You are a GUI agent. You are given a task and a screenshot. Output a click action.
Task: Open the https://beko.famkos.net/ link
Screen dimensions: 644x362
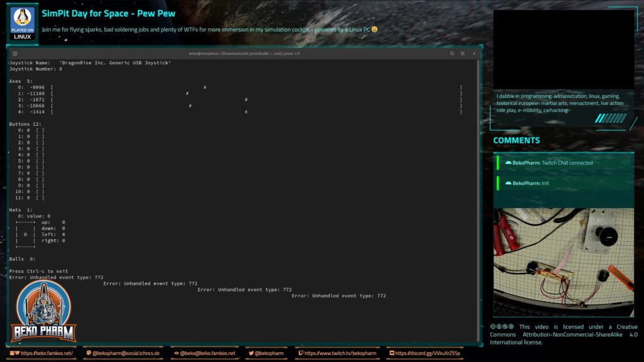[x=42, y=353]
